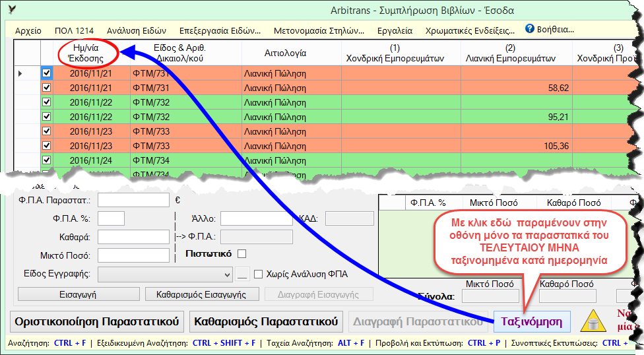This screenshot has height=355, width=644.
Task: Click the ΚΑΔ field
Action: (x=350, y=218)
